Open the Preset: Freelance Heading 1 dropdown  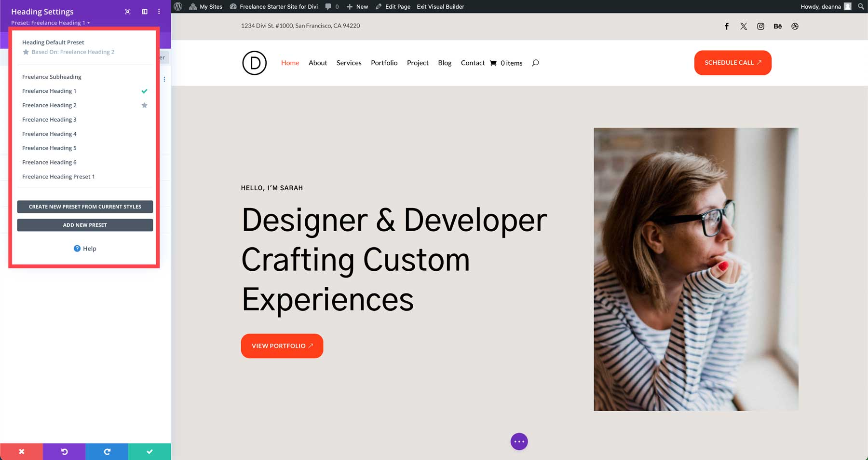pos(50,23)
